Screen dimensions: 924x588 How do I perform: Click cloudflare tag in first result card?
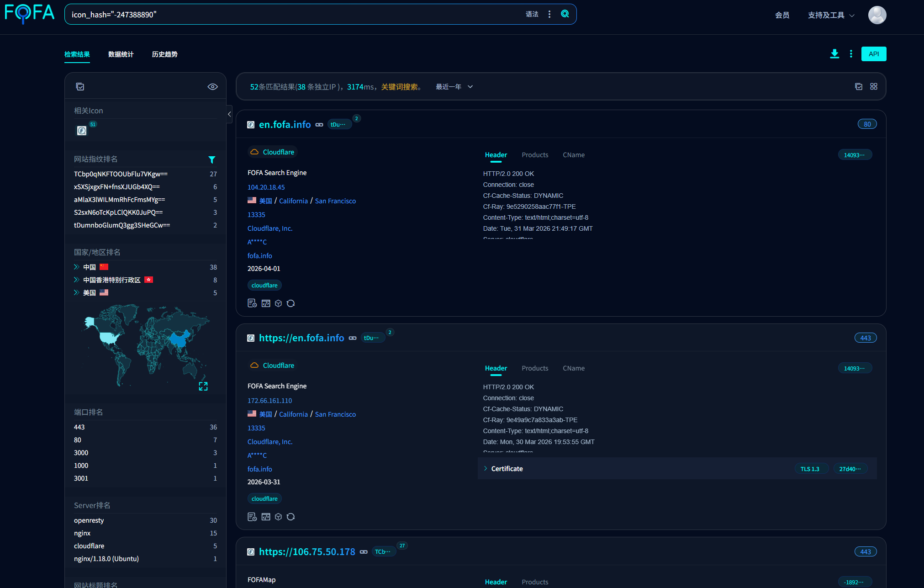click(x=264, y=286)
